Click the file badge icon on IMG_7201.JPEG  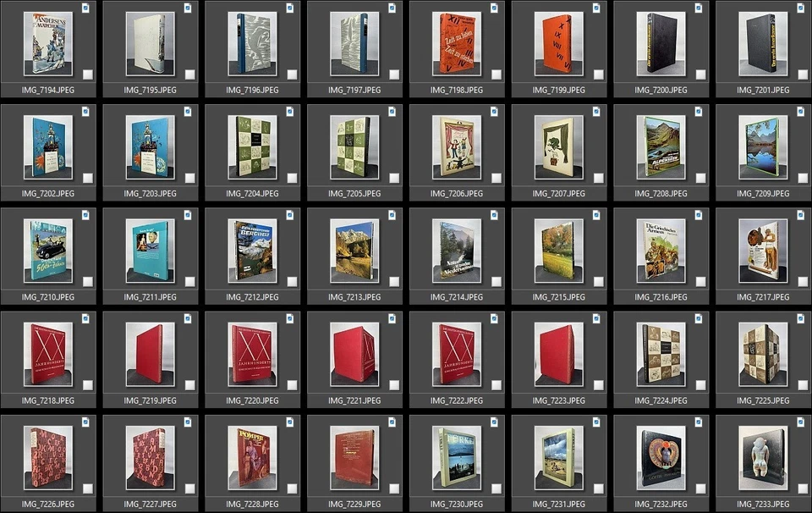tap(801, 8)
